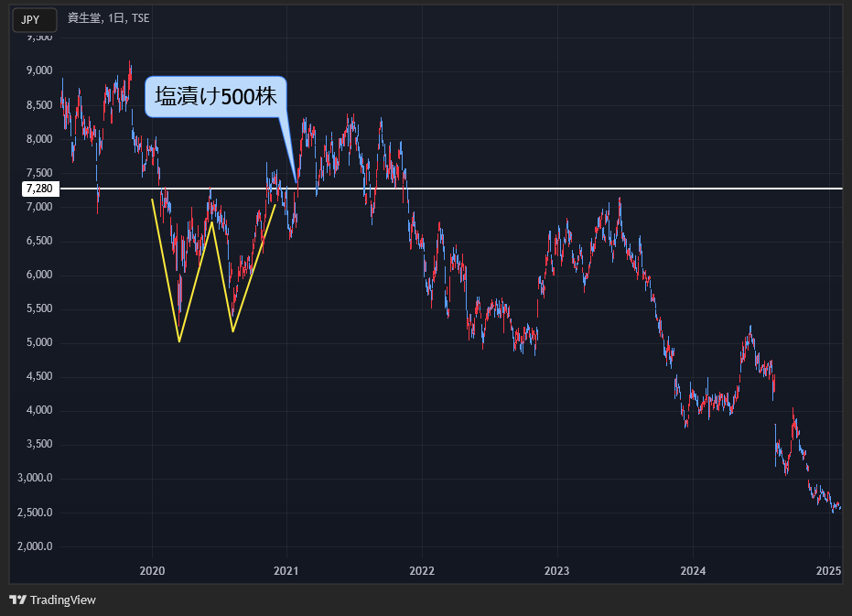Click the 6,500 price axis label
The width and height of the screenshot is (852, 616).
pos(39,241)
